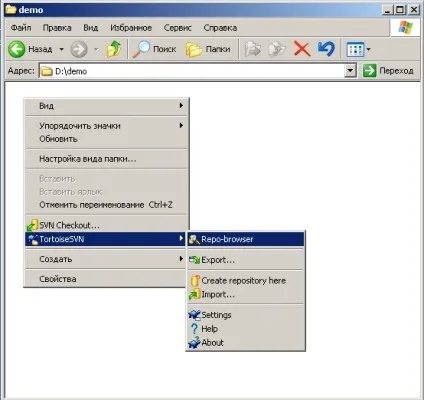
Task: Click the SVN Checkout icon
Action: click(32, 226)
